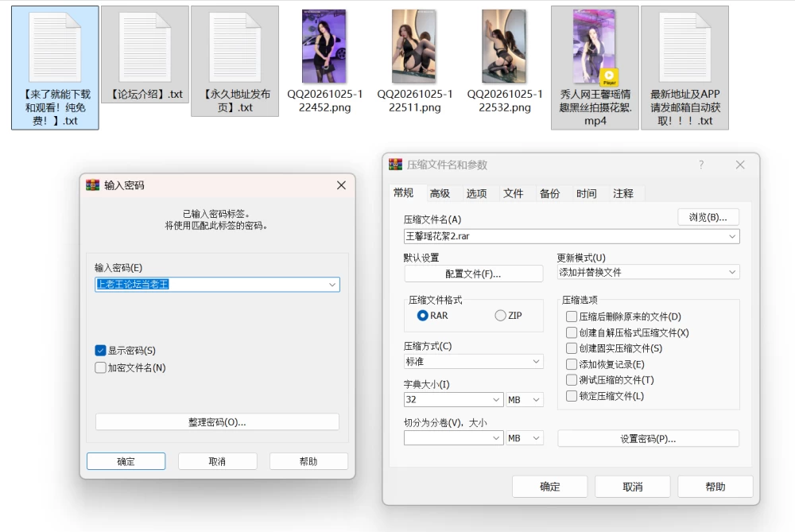Select the RAR format radio button

tap(422, 316)
